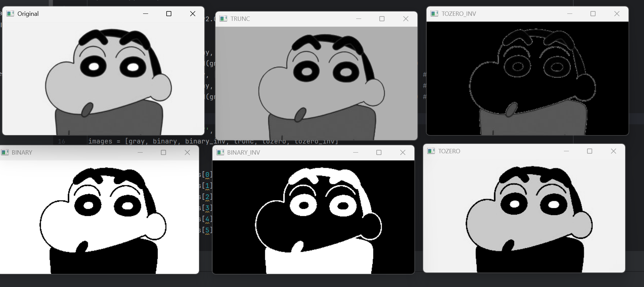Close the TOZERO window

pyautogui.click(x=613, y=151)
